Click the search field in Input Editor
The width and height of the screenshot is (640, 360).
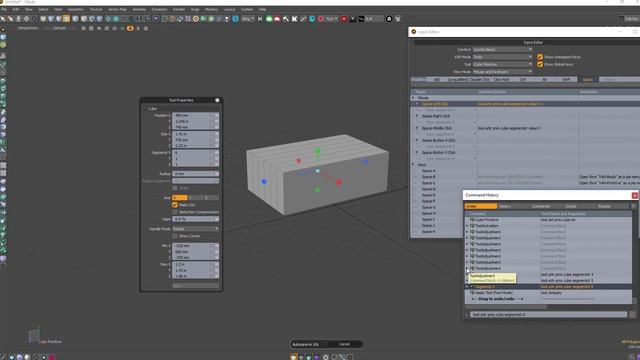620,80
